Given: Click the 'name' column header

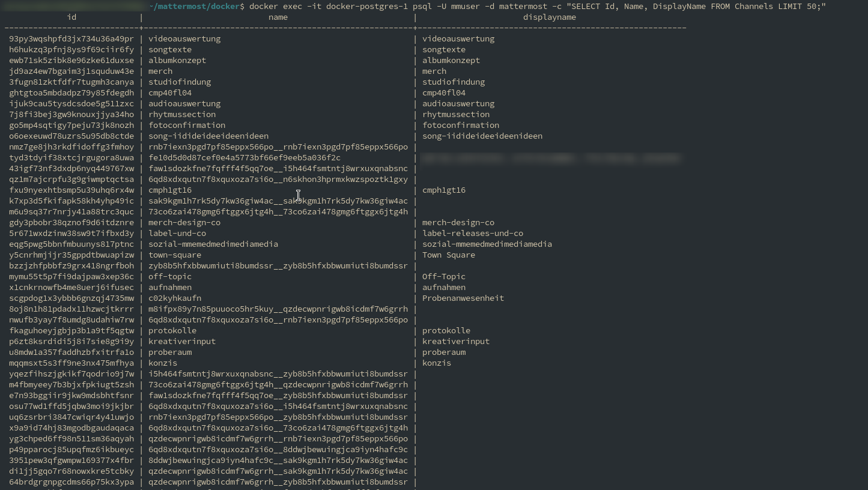Looking at the screenshot, I should pos(278,17).
